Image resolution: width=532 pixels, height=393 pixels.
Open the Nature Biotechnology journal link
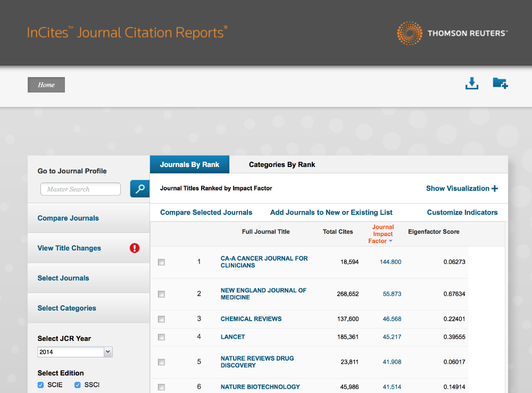click(x=260, y=387)
